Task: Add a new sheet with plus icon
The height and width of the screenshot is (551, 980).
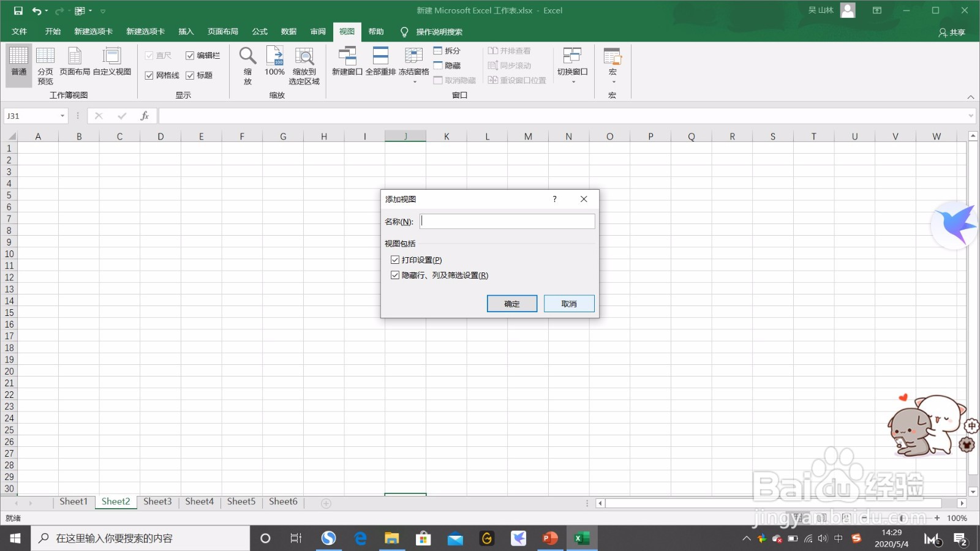Action: point(326,503)
